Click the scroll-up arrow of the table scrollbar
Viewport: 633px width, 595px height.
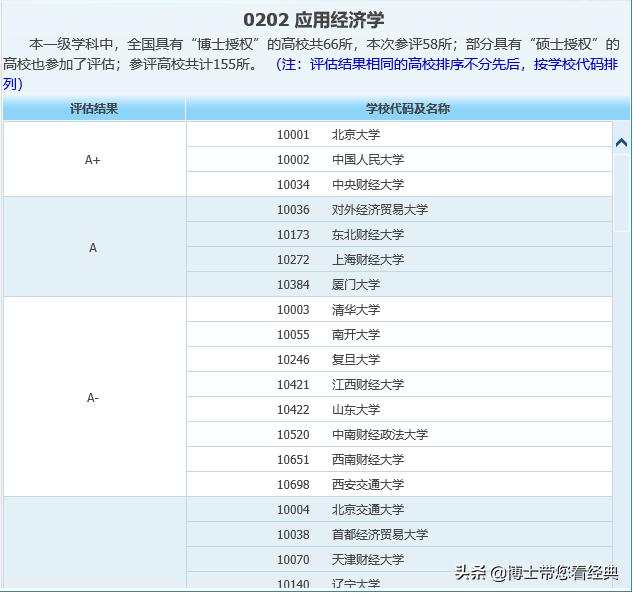pyautogui.click(x=621, y=142)
